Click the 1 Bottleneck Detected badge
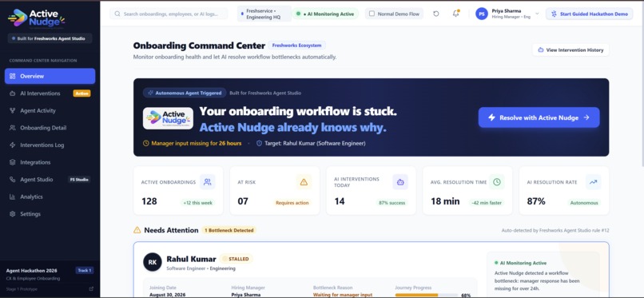Image resolution: width=644 pixels, height=298 pixels. [229, 230]
